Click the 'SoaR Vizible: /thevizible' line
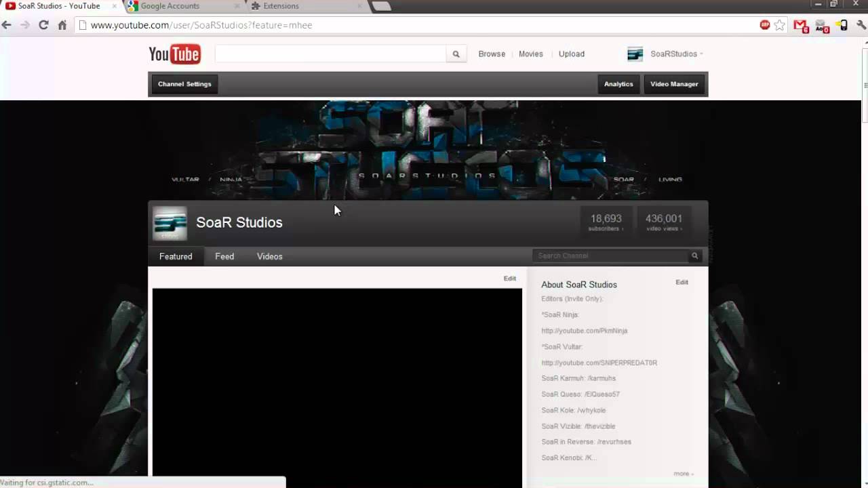The width and height of the screenshot is (868, 488). (x=578, y=426)
